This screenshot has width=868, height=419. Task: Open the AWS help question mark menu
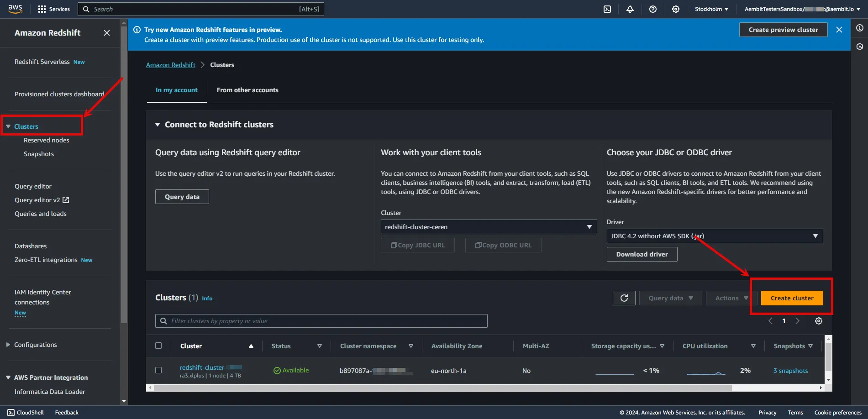653,9
